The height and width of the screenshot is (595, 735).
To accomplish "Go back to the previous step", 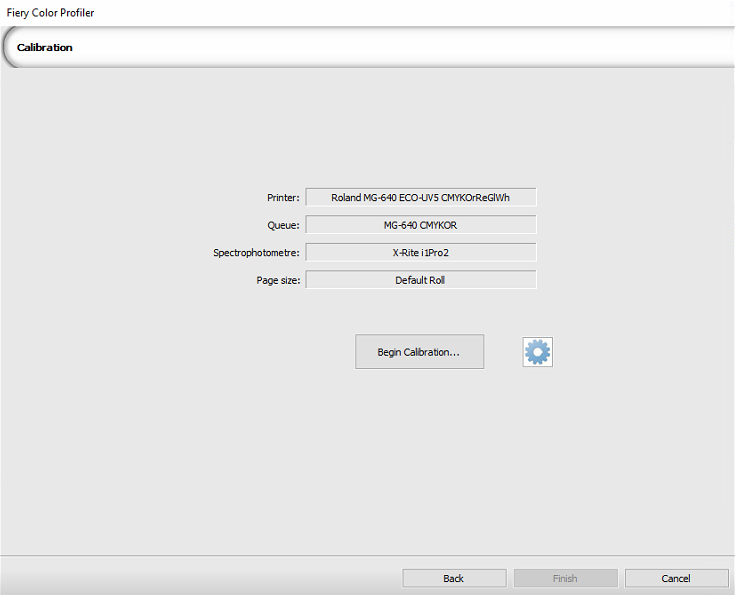I will [454, 578].
